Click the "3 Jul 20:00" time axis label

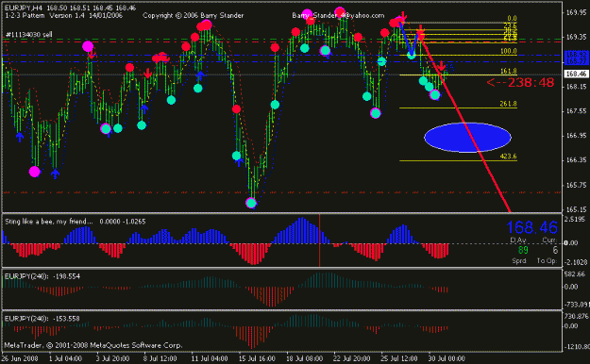112,358
